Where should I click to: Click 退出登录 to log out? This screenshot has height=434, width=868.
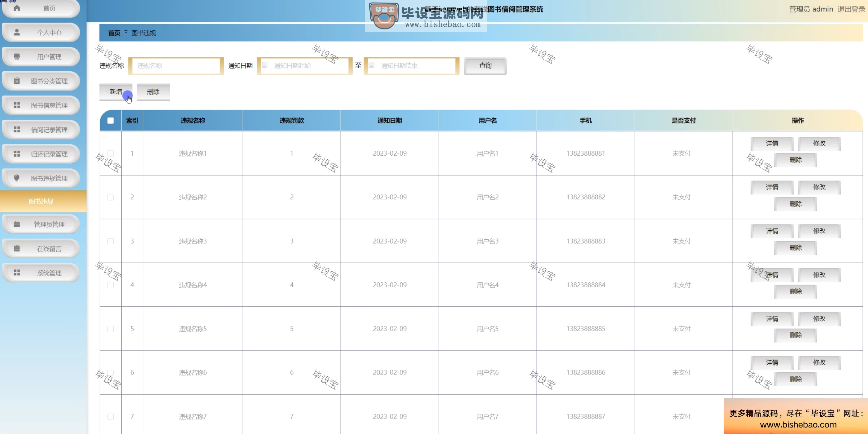[851, 9]
